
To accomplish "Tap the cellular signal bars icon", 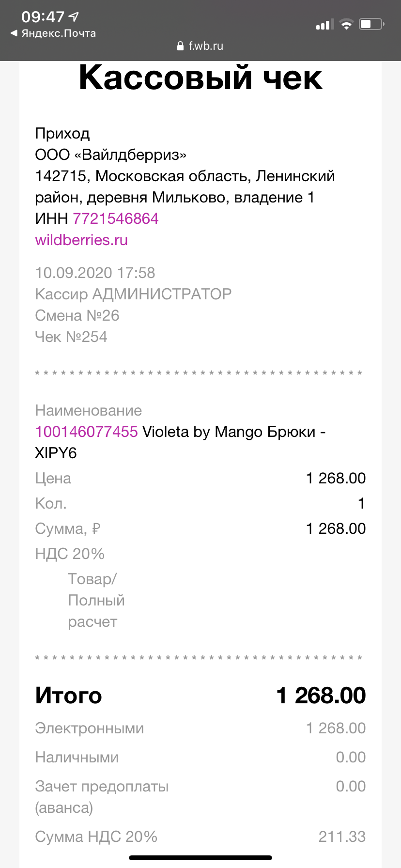I will click(325, 24).
